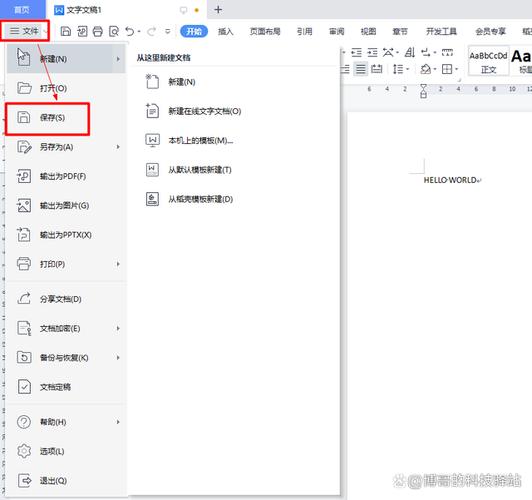Switch to the 会员专享 ribbon tab
Viewport: 532px width, 500px height.
[x=490, y=32]
